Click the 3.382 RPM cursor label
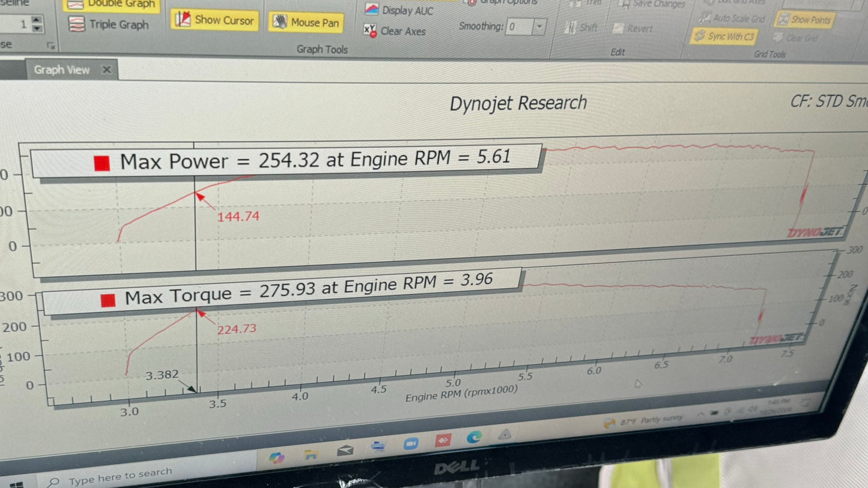Image resolution: width=868 pixels, height=488 pixels. (162, 375)
